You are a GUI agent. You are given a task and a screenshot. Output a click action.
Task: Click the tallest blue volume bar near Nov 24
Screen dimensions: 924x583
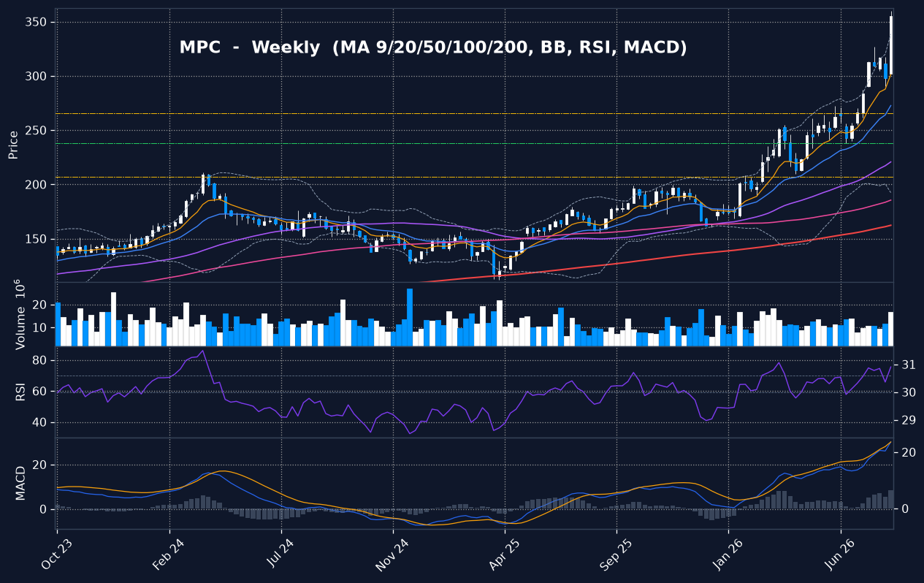[410, 317]
